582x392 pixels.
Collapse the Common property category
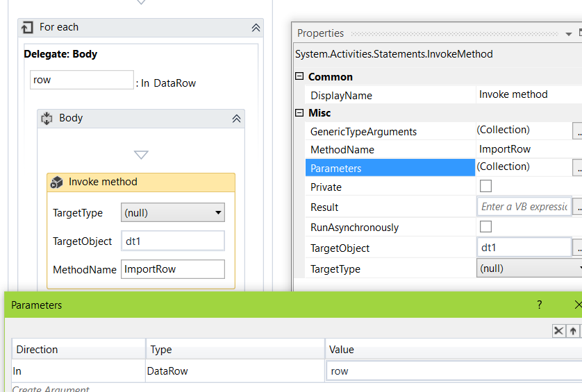tap(299, 77)
